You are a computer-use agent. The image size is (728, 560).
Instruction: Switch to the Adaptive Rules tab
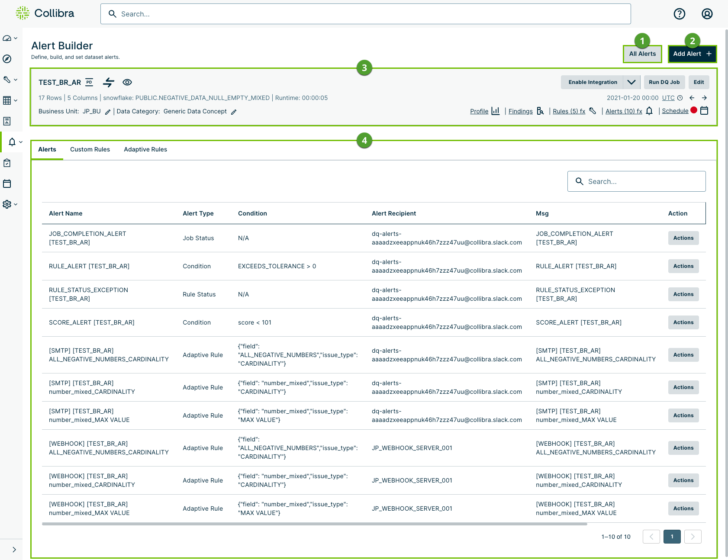145,149
